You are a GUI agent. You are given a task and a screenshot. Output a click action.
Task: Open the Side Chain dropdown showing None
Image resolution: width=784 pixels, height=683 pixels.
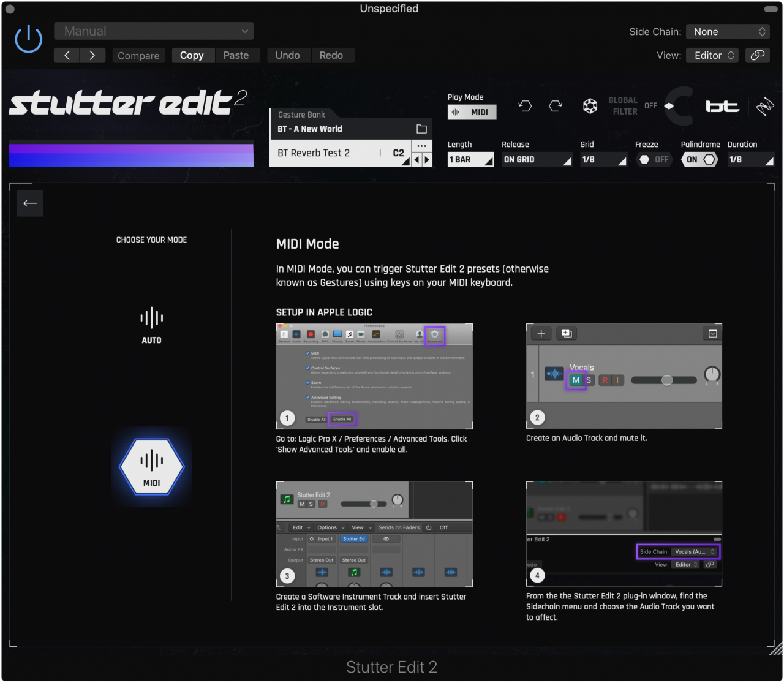coord(728,31)
